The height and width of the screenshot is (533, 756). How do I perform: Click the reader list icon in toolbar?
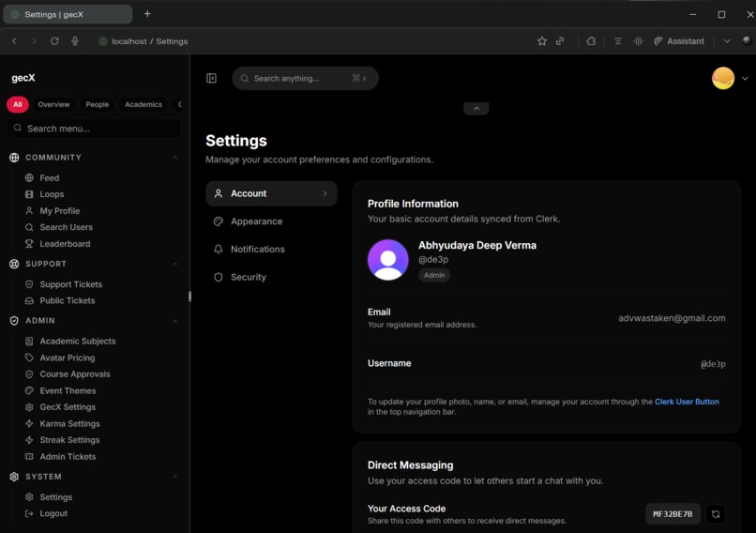(x=617, y=41)
